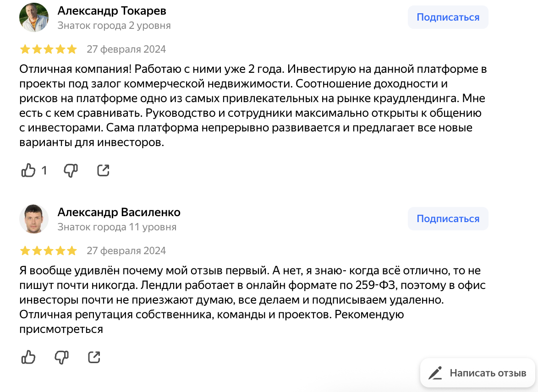Open Александр Токарев profile name link

112,11
